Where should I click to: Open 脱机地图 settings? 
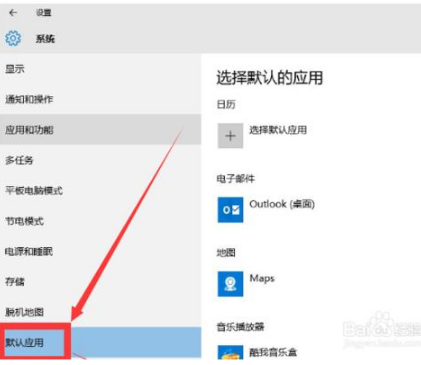coord(100,312)
